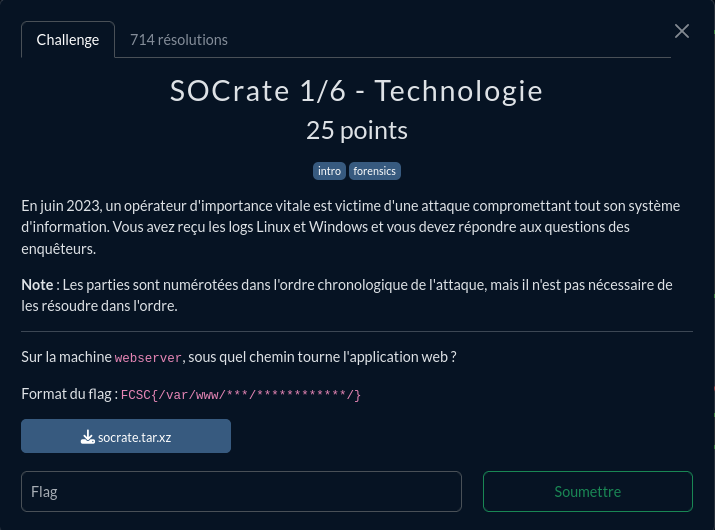Click the 25 points score text
The image size is (715, 530).
357,130
